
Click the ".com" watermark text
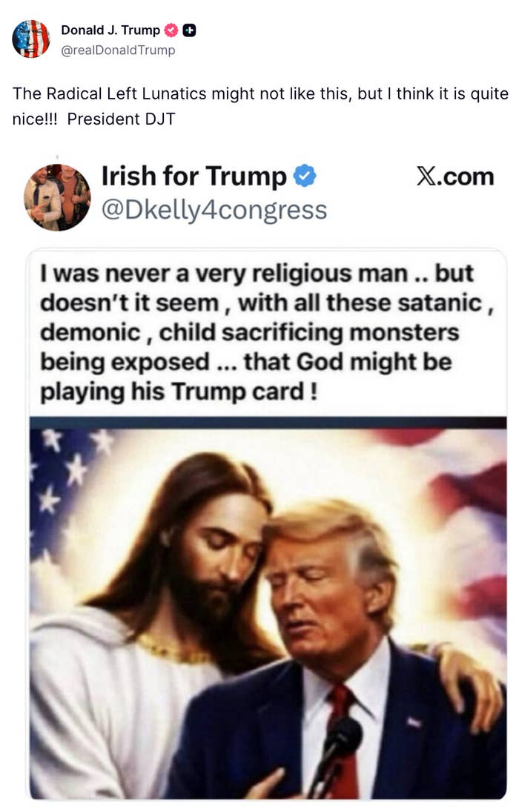[x=466, y=177]
